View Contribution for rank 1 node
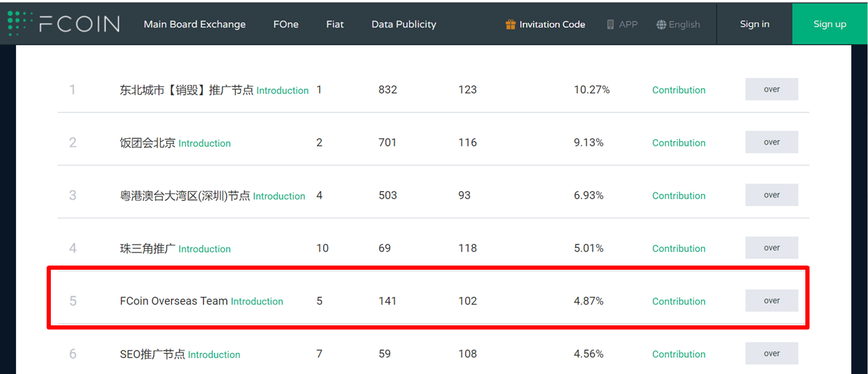This screenshot has height=374, width=868. pos(679,90)
